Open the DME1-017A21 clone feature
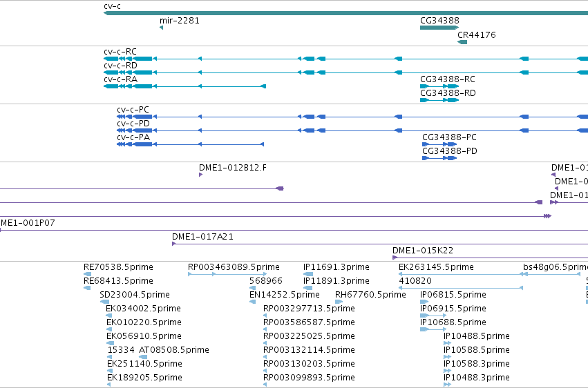 click(x=380, y=244)
